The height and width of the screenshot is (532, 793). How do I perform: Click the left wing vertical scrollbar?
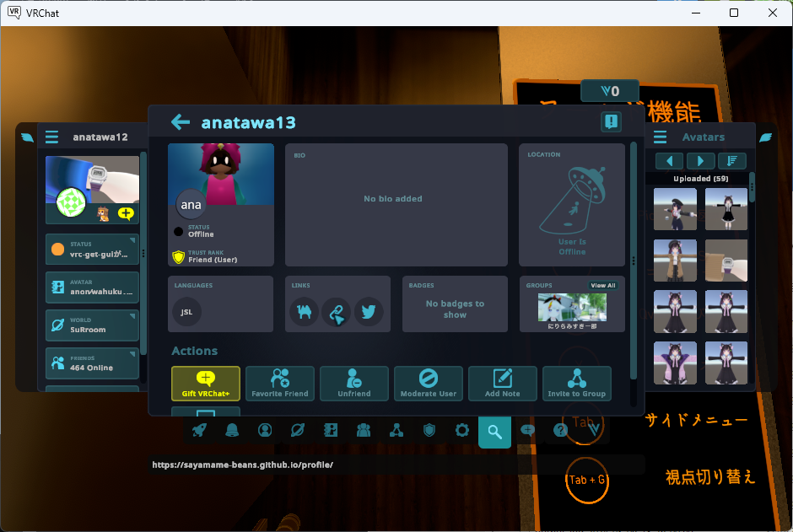143,253
